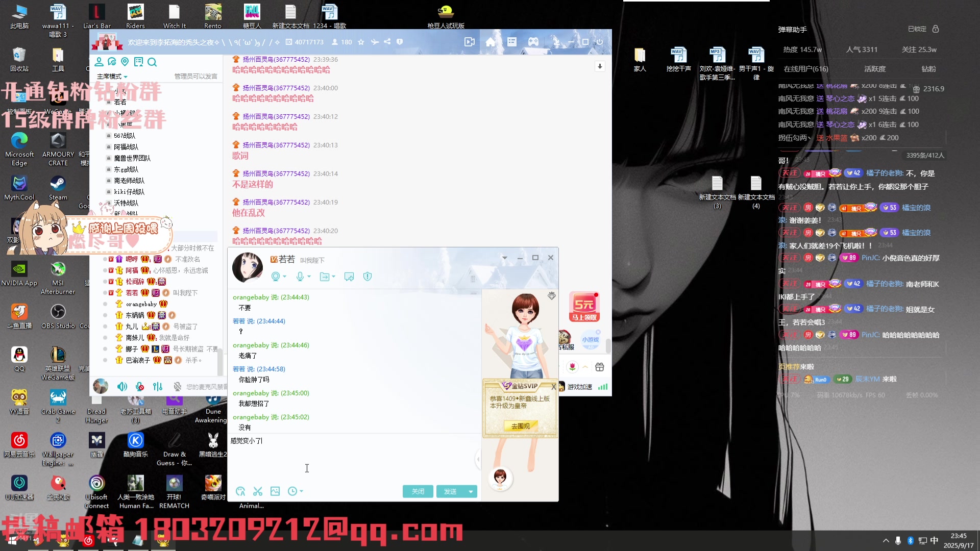Open file transfer folder icon in chat
This screenshot has width=980, height=551.
click(325, 277)
